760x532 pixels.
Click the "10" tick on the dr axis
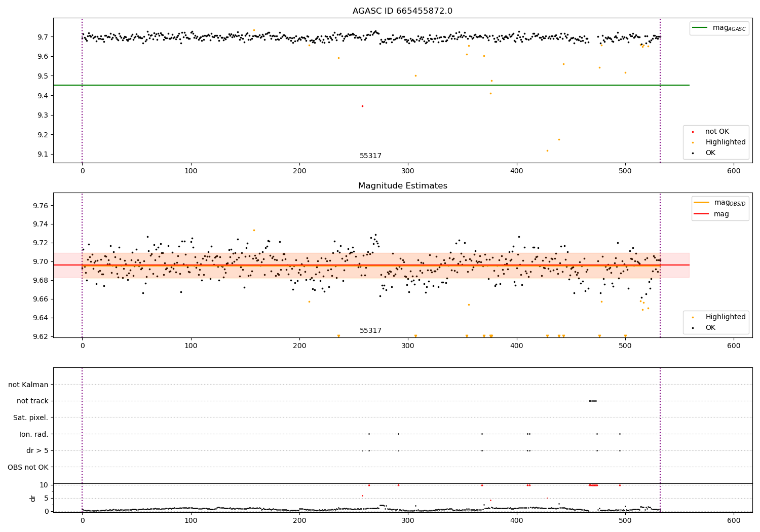(44, 485)
